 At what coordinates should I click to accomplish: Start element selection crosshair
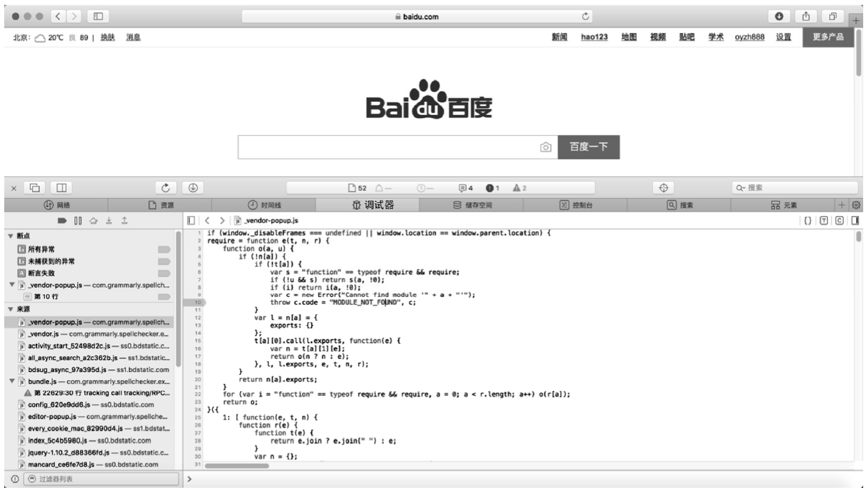[x=663, y=188]
